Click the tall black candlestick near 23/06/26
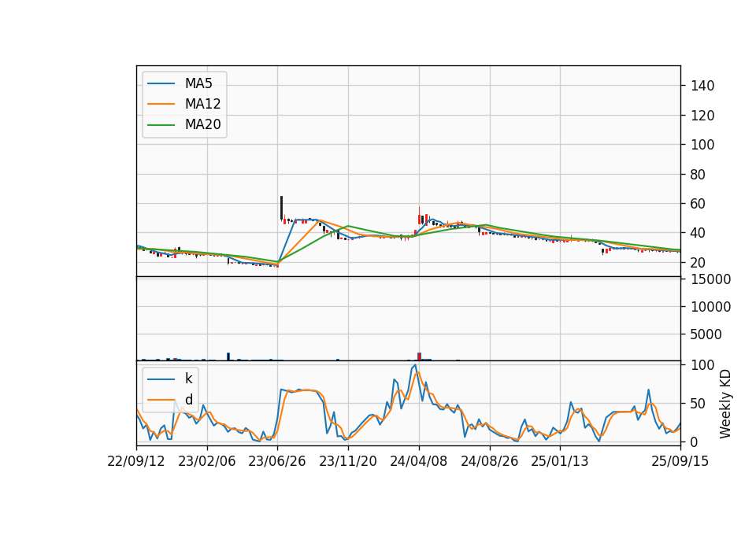Viewport: 756px width, 543px height. [282, 208]
